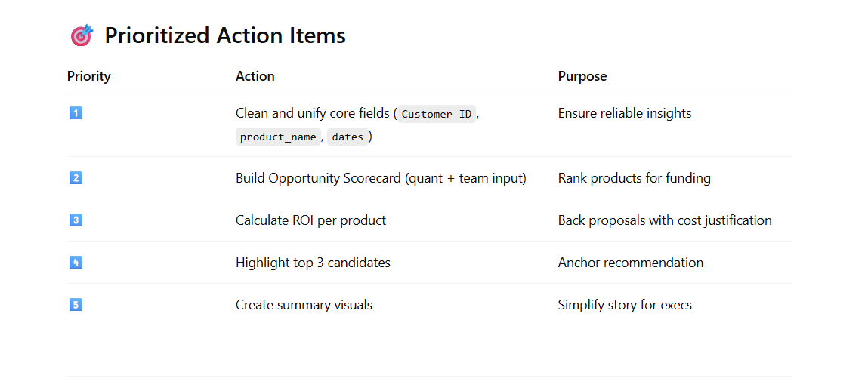Image resolution: width=868 pixels, height=391 pixels.
Task: Click the Prioritized Action Items heading
Action: [224, 35]
